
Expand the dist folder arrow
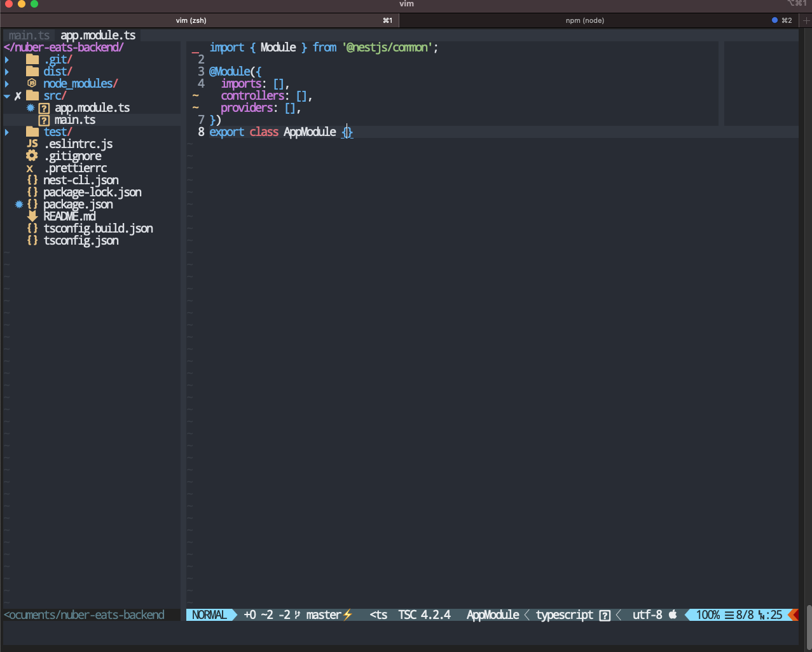(x=7, y=72)
